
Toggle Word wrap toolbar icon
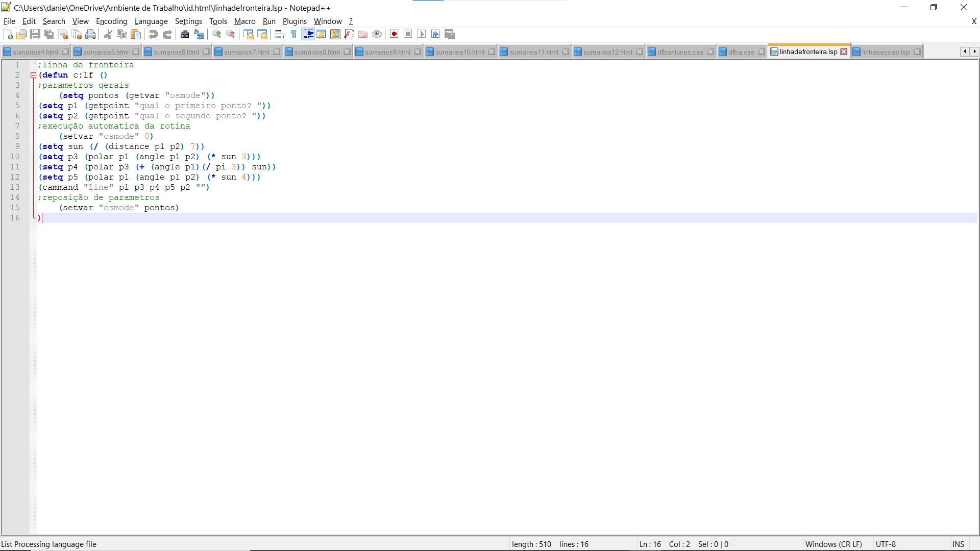coord(280,34)
